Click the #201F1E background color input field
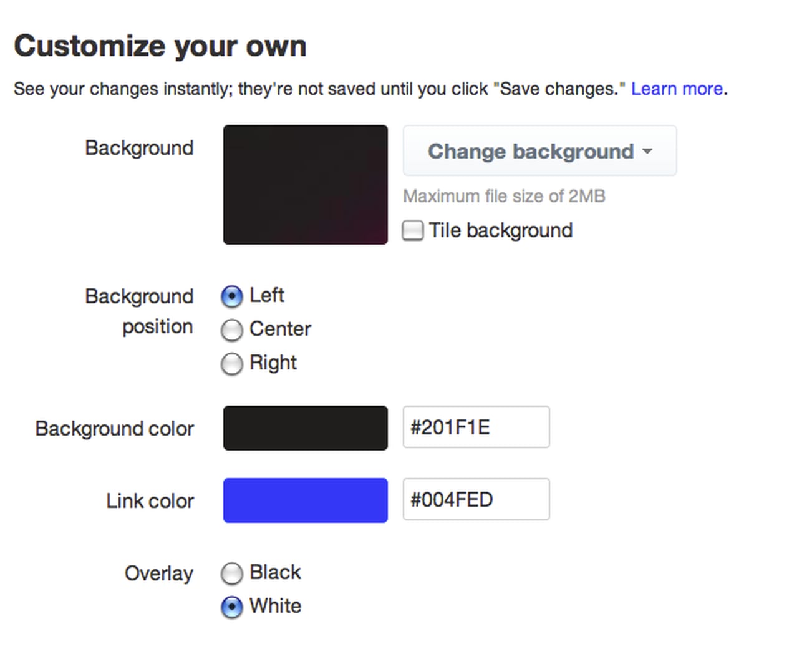Screen dimensions: 812x654 click(476, 427)
